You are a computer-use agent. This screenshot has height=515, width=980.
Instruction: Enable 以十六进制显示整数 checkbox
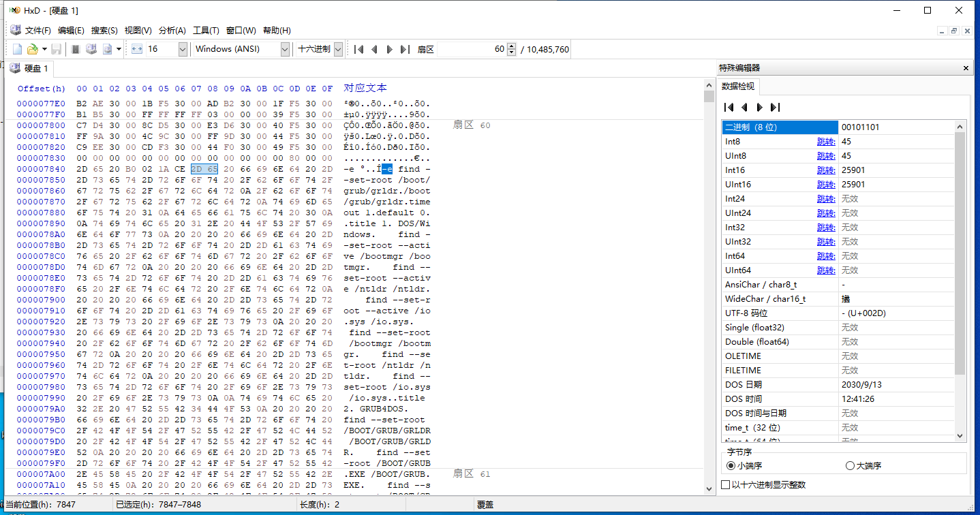point(764,485)
